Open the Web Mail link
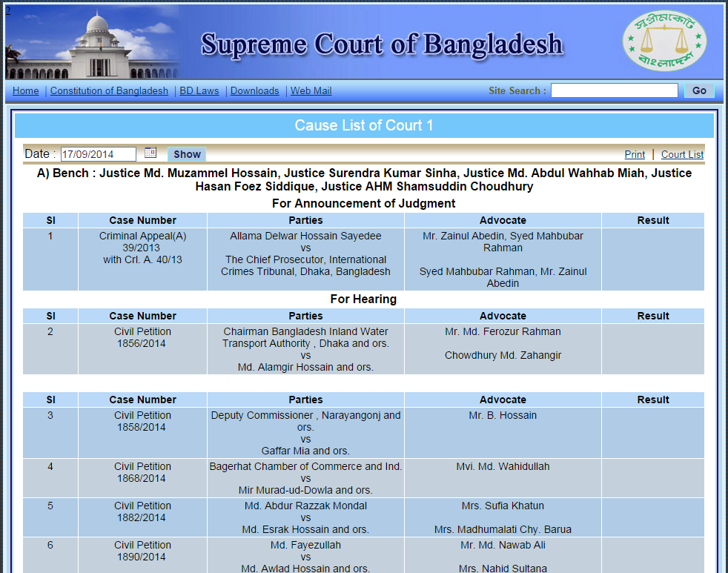The height and width of the screenshot is (573, 728). click(311, 91)
